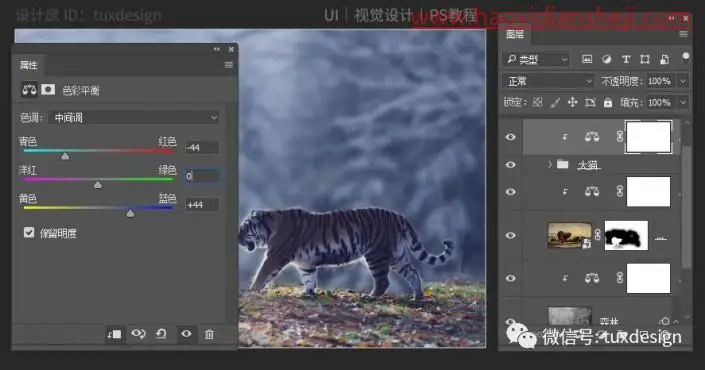
Task: Open the blend mode dropdown set to 正常
Action: [x=548, y=81]
